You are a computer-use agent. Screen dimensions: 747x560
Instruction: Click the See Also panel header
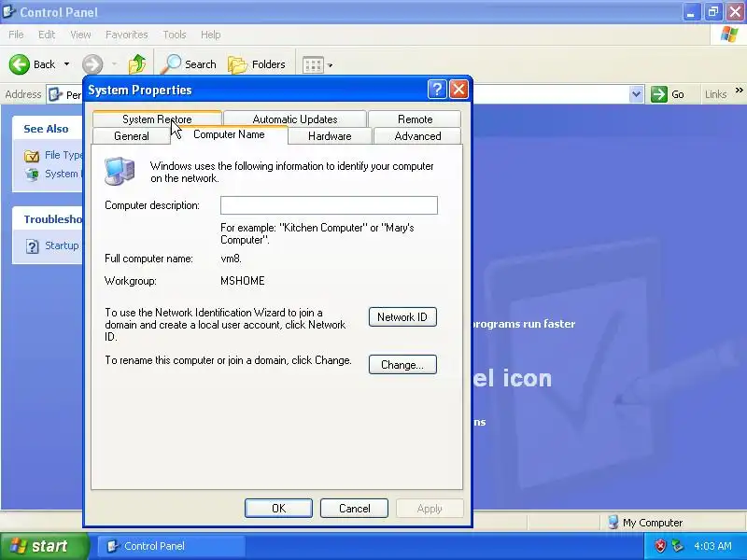click(46, 129)
